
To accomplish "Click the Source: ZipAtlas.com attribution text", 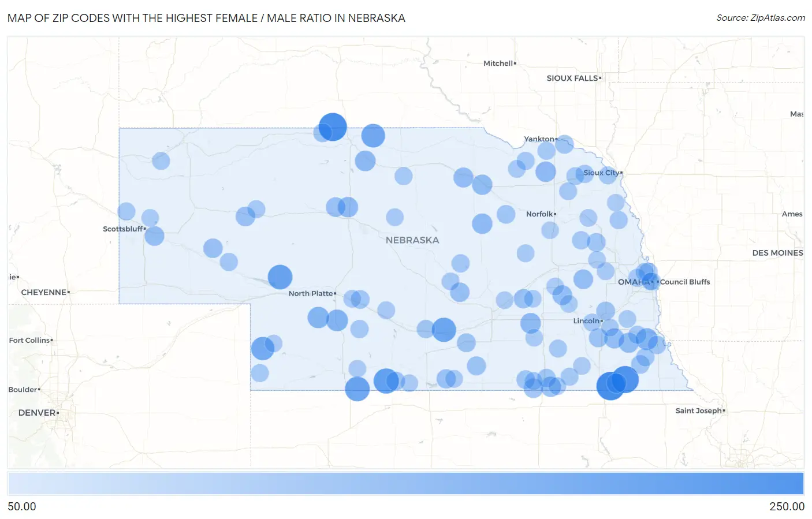I will (760, 18).
